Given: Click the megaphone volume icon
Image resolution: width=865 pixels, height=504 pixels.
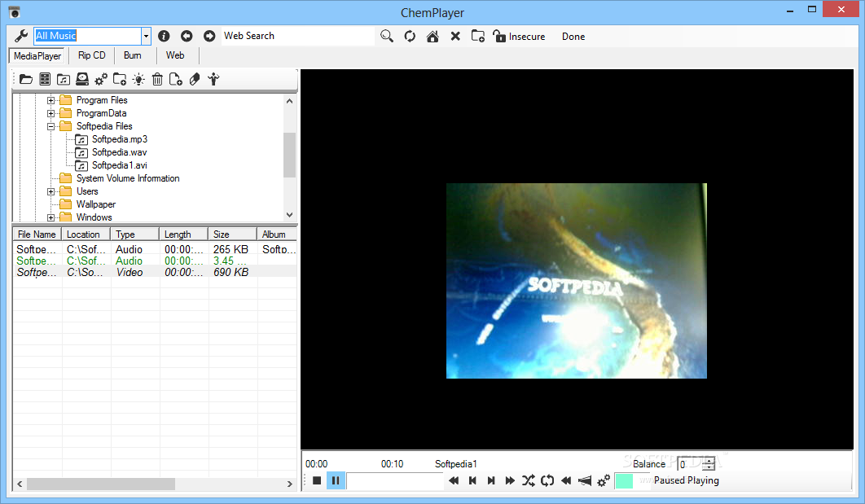Looking at the screenshot, I should coord(585,481).
